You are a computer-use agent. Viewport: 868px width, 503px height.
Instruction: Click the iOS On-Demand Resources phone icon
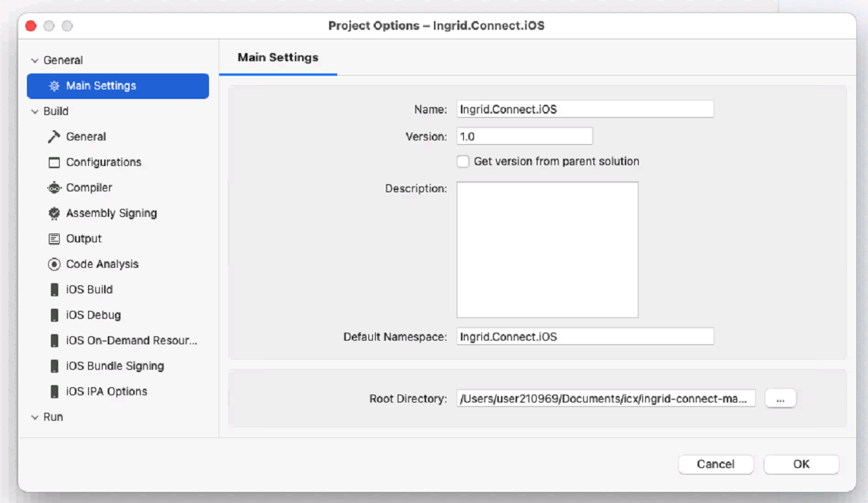tap(54, 341)
